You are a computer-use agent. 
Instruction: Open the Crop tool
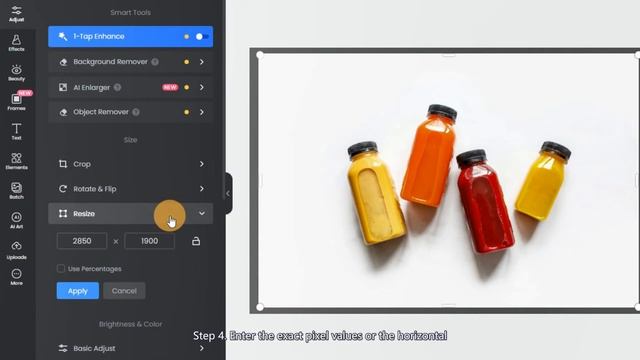[130, 164]
